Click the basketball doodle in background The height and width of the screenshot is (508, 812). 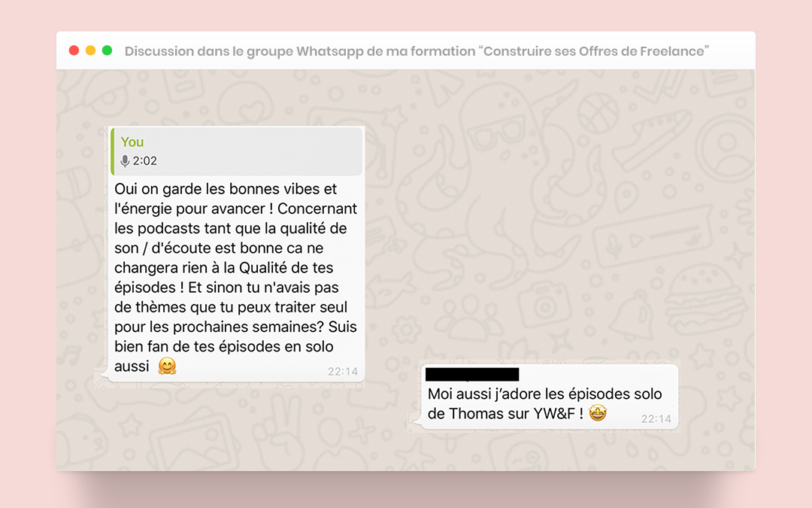[598, 114]
